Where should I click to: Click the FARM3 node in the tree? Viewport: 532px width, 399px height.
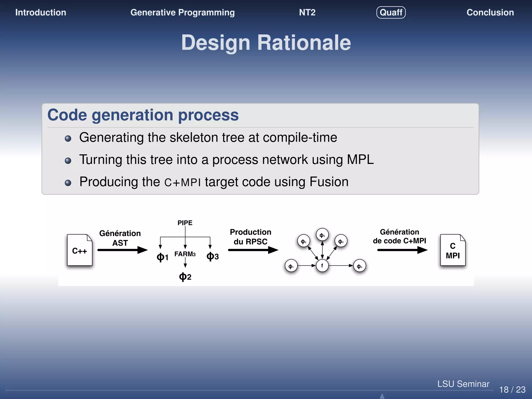185,254
